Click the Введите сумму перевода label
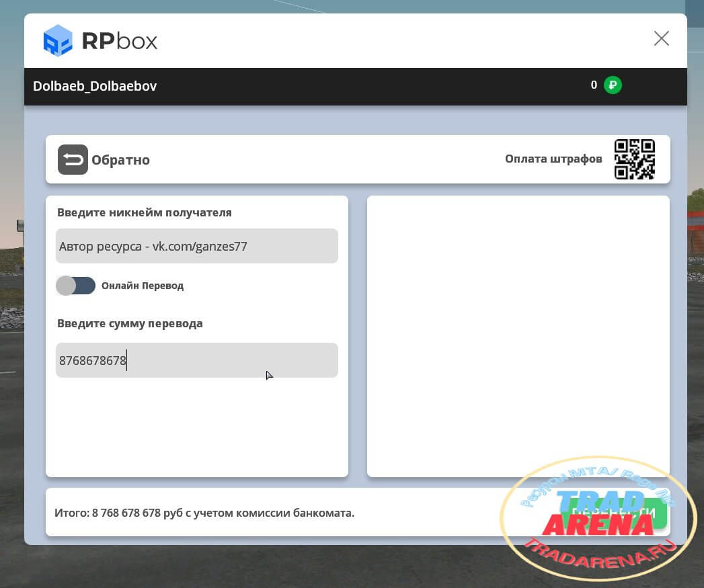Screen dimensions: 704x588 (130, 323)
